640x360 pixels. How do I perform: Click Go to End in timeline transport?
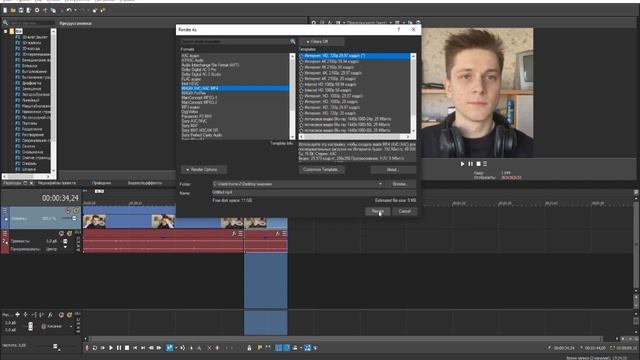point(143,348)
